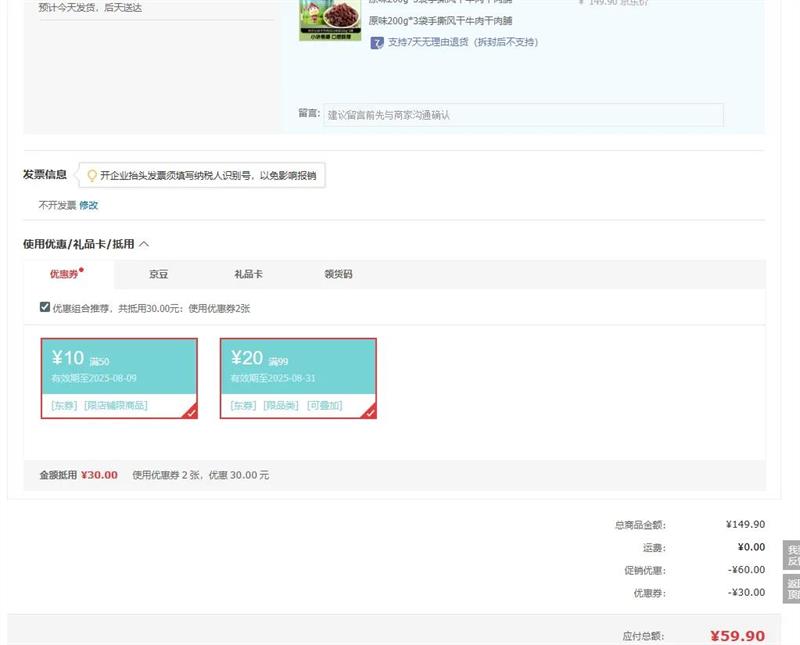Click the 修改 invoice link
800x645 pixels.
[89, 205]
